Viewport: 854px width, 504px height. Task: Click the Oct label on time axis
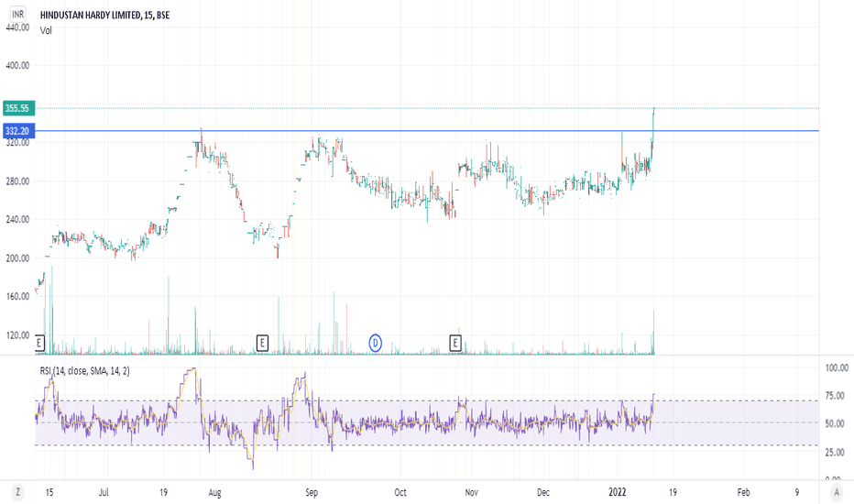(x=400, y=493)
